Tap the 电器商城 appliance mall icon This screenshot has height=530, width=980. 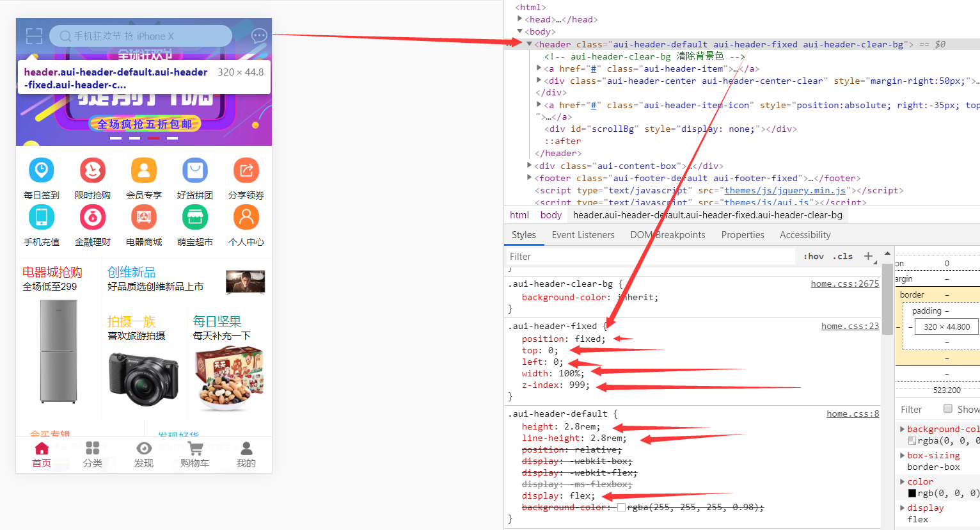[x=144, y=217]
